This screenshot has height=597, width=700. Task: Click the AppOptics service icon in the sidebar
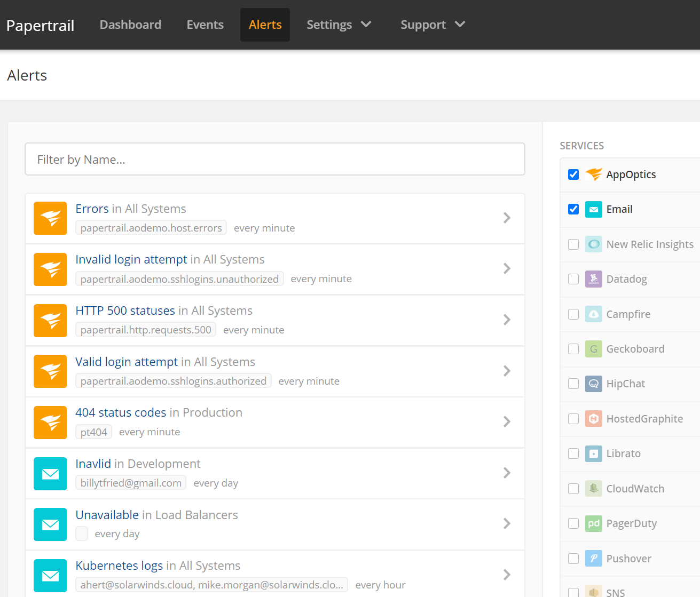(594, 174)
